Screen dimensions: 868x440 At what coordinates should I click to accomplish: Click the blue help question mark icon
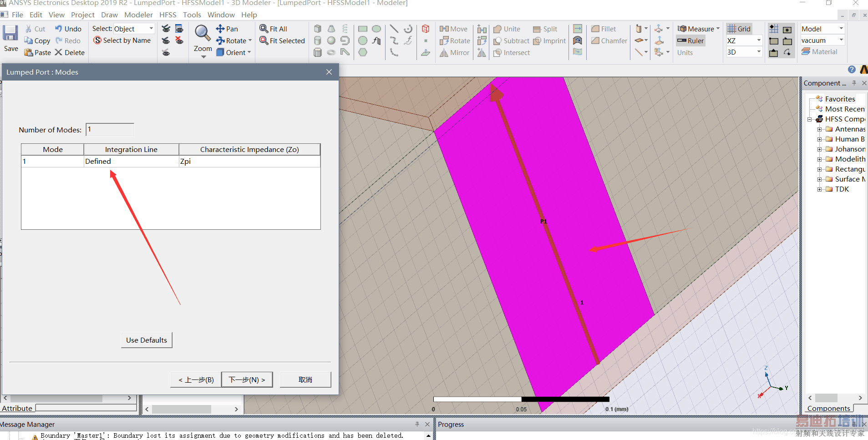coord(852,70)
